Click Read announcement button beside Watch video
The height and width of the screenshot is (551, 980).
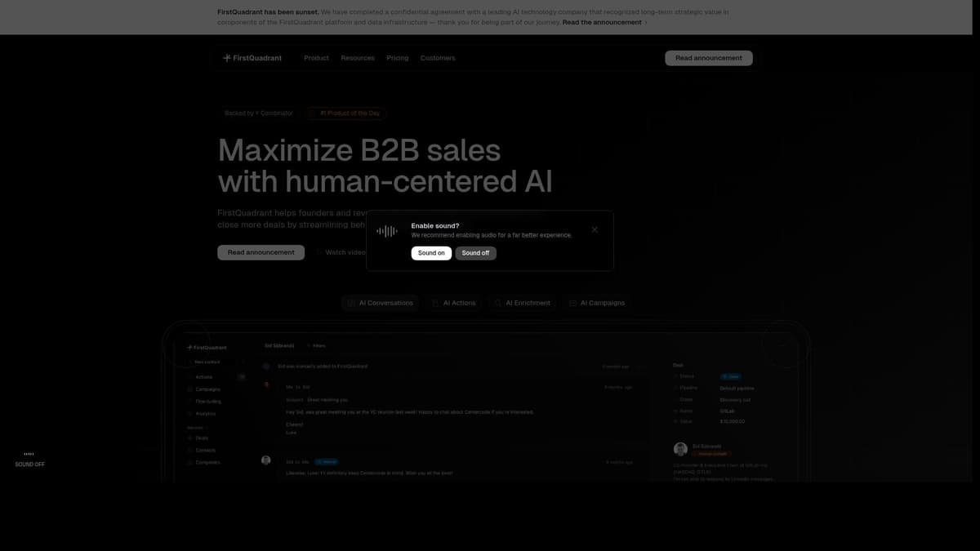(x=261, y=252)
